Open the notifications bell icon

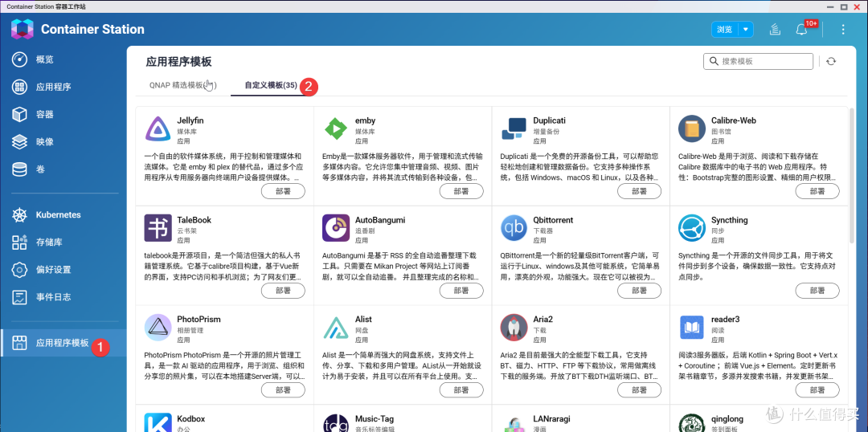pyautogui.click(x=801, y=30)
